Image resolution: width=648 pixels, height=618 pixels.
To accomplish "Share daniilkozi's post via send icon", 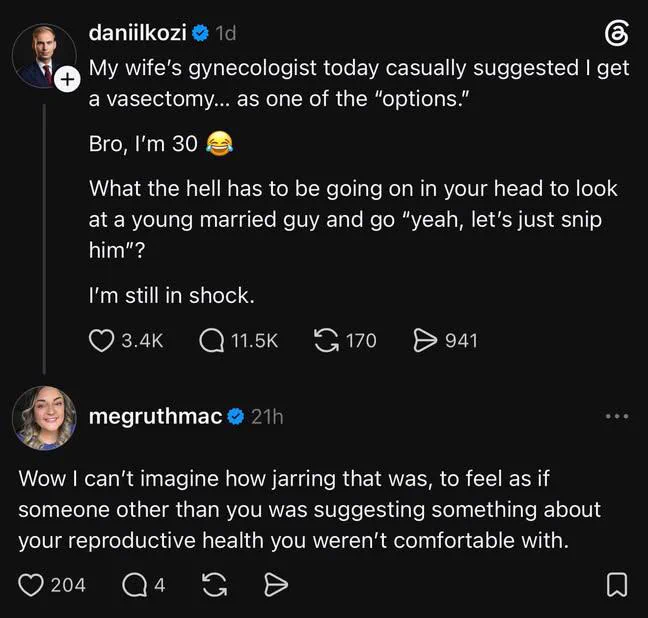I will click(x=425, y=341).
